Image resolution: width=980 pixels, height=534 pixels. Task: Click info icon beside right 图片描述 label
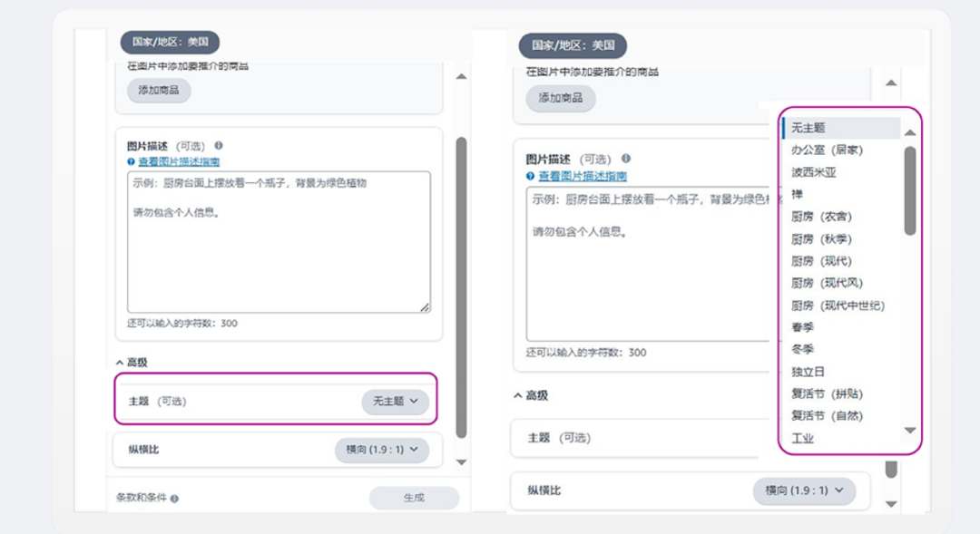(625, 159)
